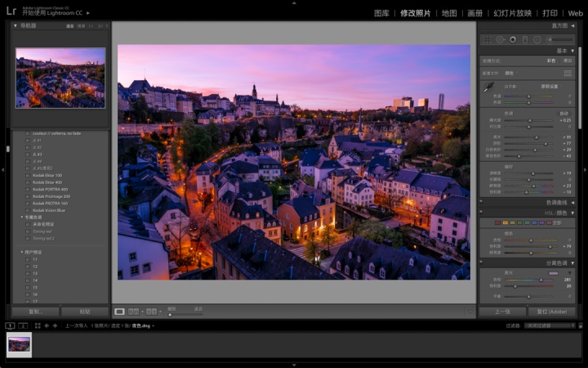588x368 pixels.
Task: Select the blue HSL color chip
Action: point(534,222)
